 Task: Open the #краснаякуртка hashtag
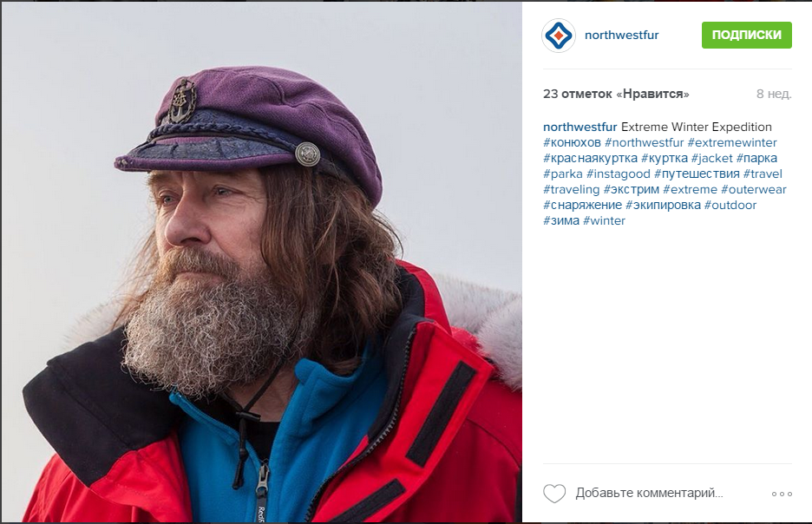[590, 158]
